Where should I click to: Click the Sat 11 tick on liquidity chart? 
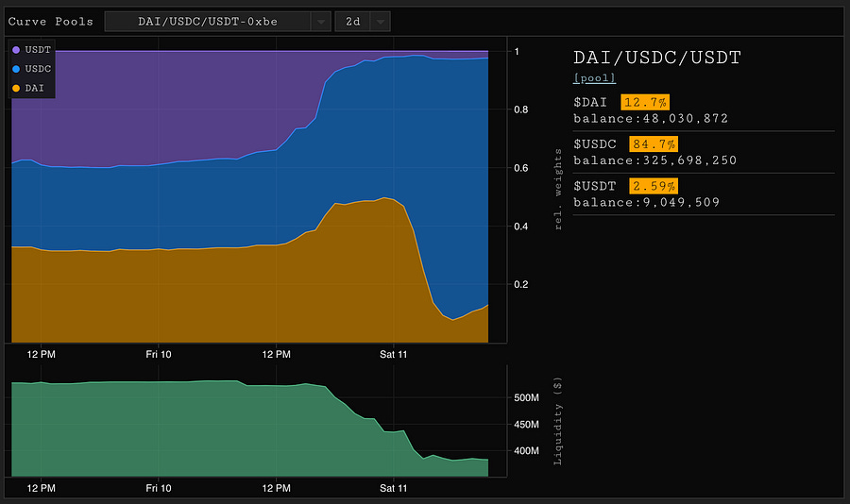[x=393, y=488]
